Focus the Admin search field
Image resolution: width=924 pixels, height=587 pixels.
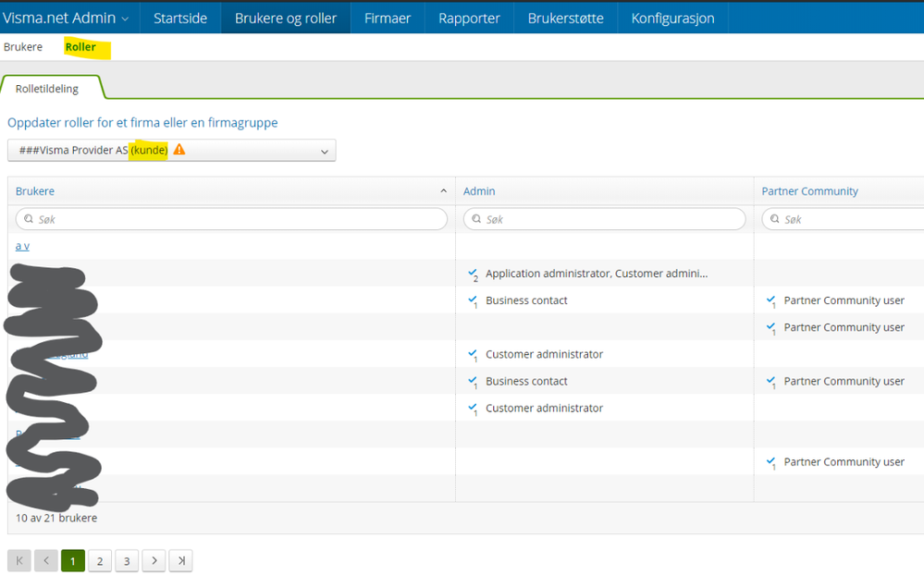[605, 219]
